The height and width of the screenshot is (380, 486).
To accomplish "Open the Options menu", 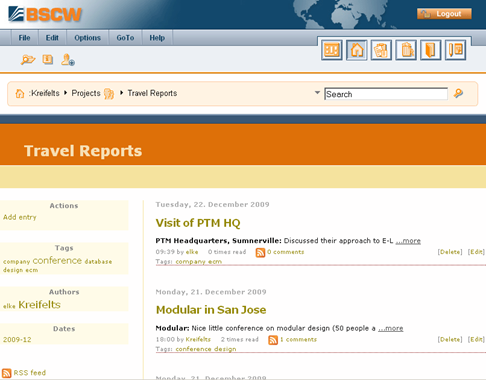I will 87,38.
